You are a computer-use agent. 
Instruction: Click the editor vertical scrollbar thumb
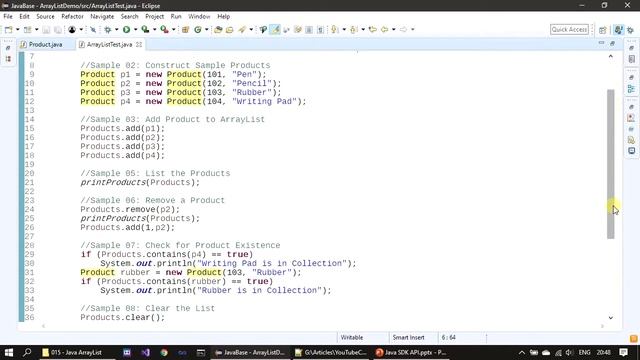tap(611, 164)
